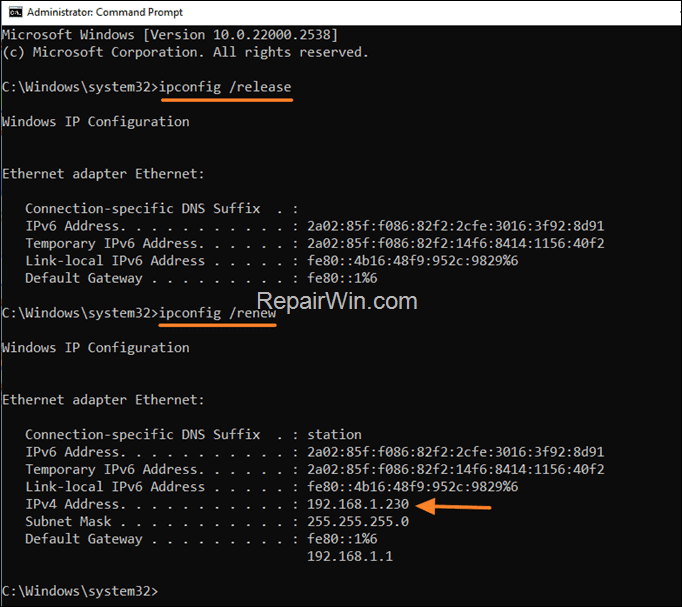Click the gateway value 192.168.1.1
The image size is (682, 607).
(350, 556)
